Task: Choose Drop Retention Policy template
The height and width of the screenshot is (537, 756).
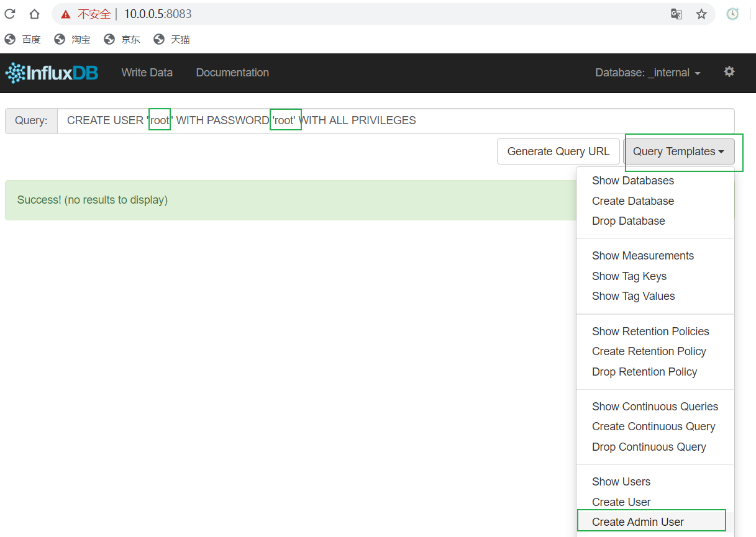Action: [645, 372]
